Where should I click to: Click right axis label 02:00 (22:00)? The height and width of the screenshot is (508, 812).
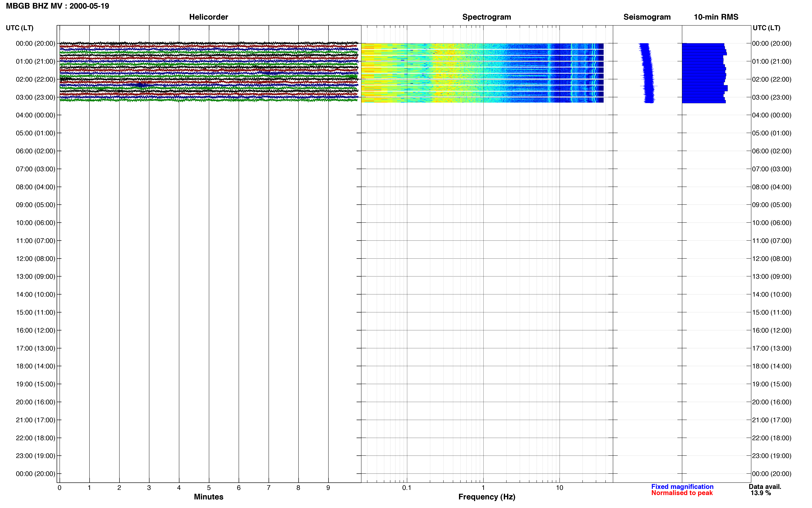point(772,79)
